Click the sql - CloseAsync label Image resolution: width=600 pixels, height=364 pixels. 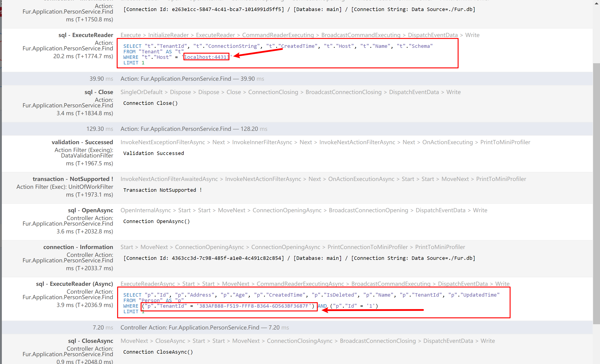coord(90,341)
